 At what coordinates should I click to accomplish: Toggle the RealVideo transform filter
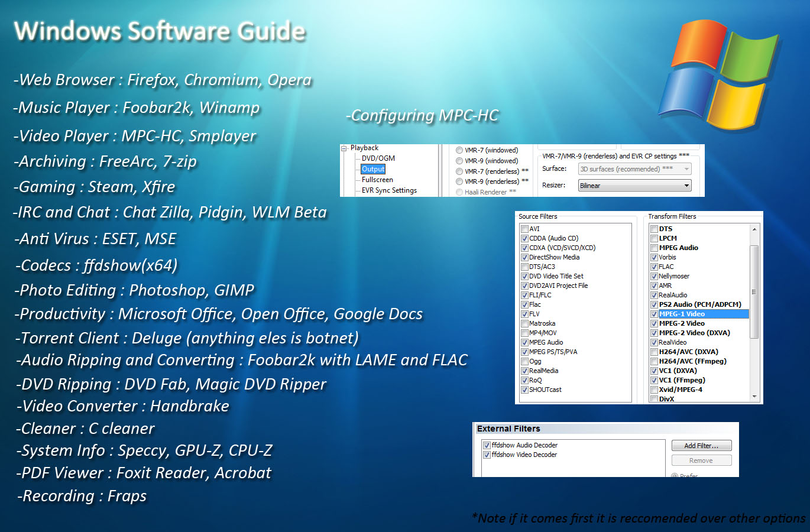point(654,343)
